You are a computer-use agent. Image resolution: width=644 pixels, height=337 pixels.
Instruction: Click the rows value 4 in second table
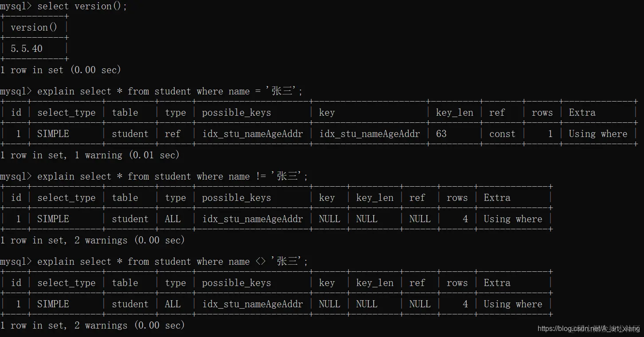click(x=465, y=219)
